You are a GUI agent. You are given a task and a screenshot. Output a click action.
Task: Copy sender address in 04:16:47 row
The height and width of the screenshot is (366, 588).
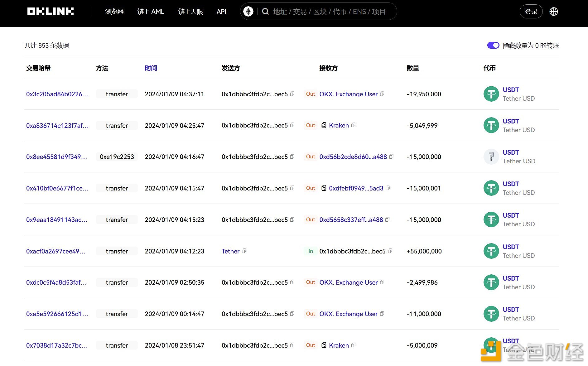(x=292, y=157)
